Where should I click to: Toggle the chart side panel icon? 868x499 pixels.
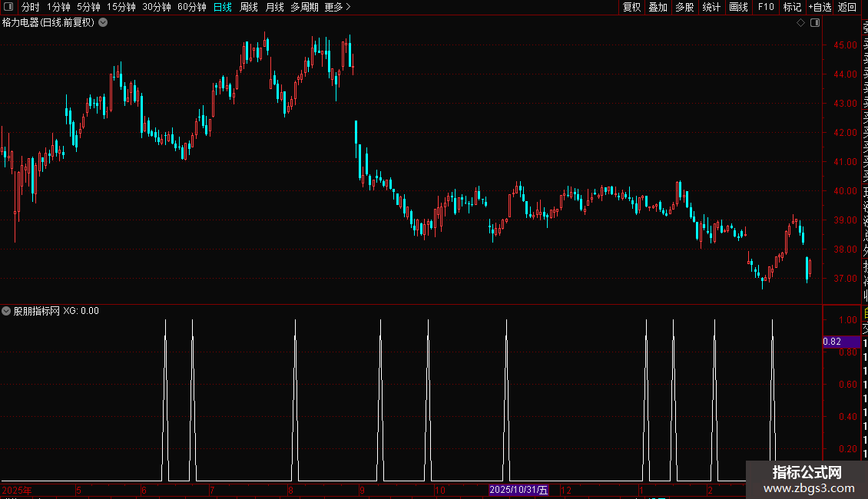(815, 23)
